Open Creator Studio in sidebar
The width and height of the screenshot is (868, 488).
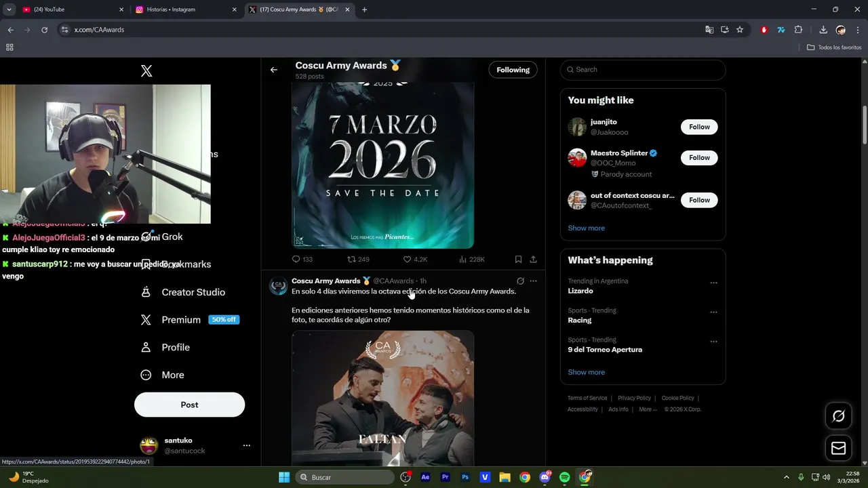click(183, 292)
